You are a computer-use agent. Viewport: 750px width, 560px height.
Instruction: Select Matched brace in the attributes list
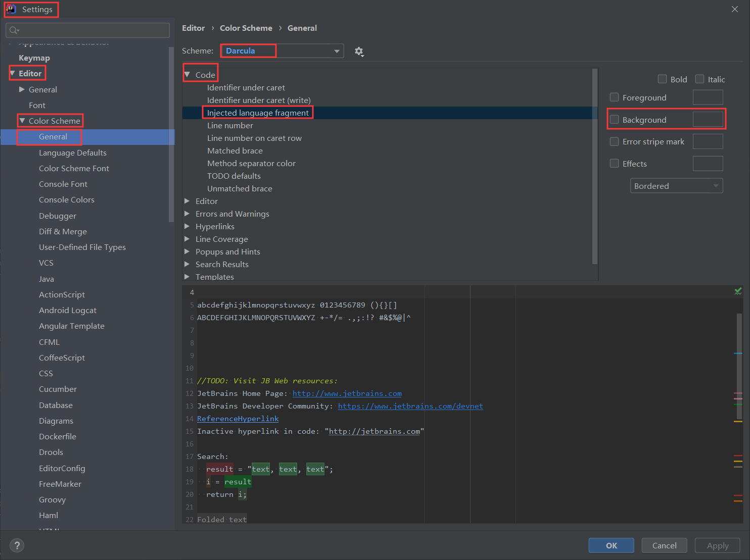coord(235,150)
